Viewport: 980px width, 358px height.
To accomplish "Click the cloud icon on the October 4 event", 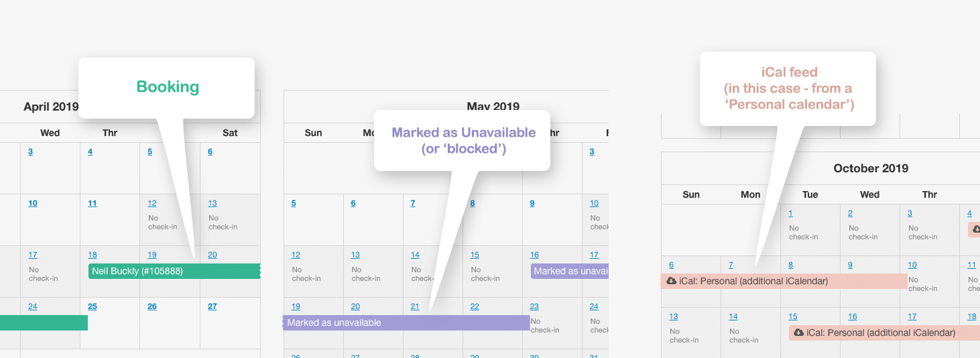I will click(x=976, y=230).
